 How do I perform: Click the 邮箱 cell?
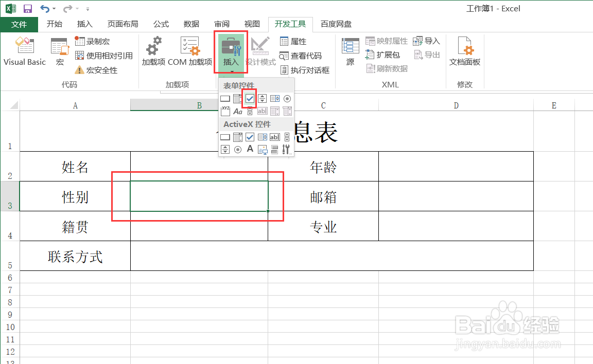323,196
